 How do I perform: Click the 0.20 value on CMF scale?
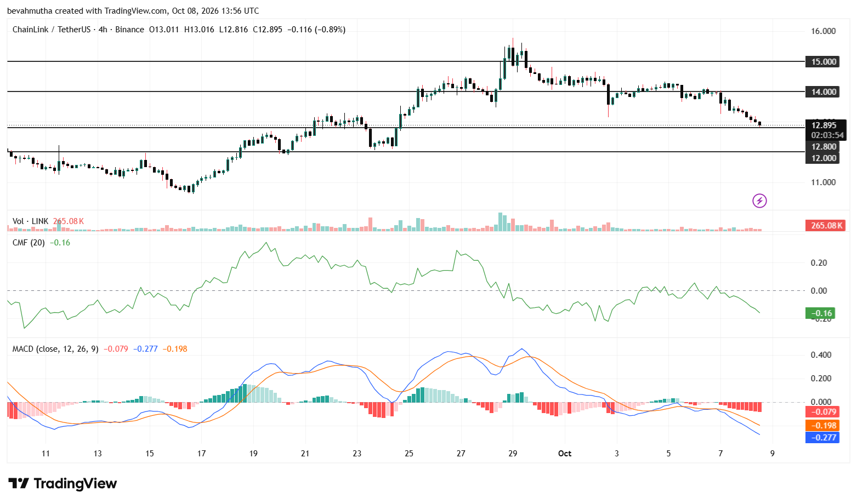(x=819, y=263)
